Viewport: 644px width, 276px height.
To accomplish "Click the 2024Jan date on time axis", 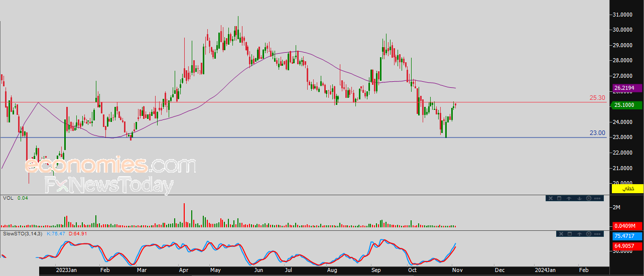I will click(x=545, y=270).
